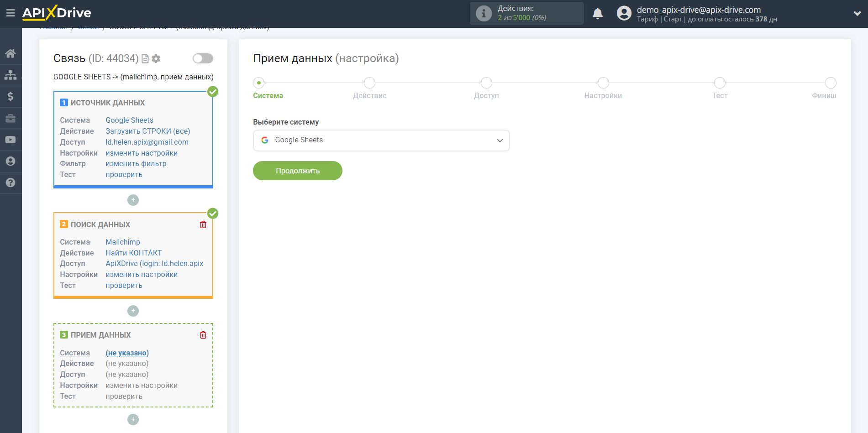Open the billing dollar sidebar icon
This screenshot has width=868, height=433.
coord(11,96)
